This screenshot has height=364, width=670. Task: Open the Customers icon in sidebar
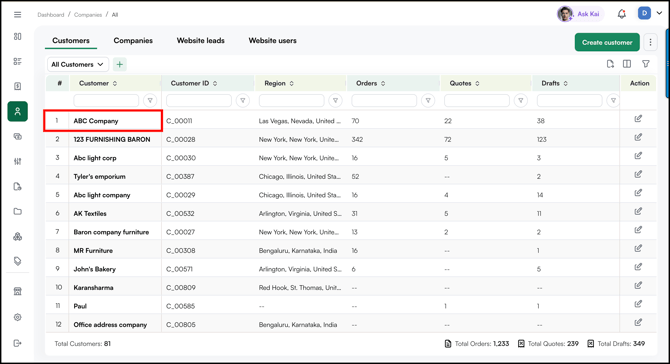[x=18, y=112]
